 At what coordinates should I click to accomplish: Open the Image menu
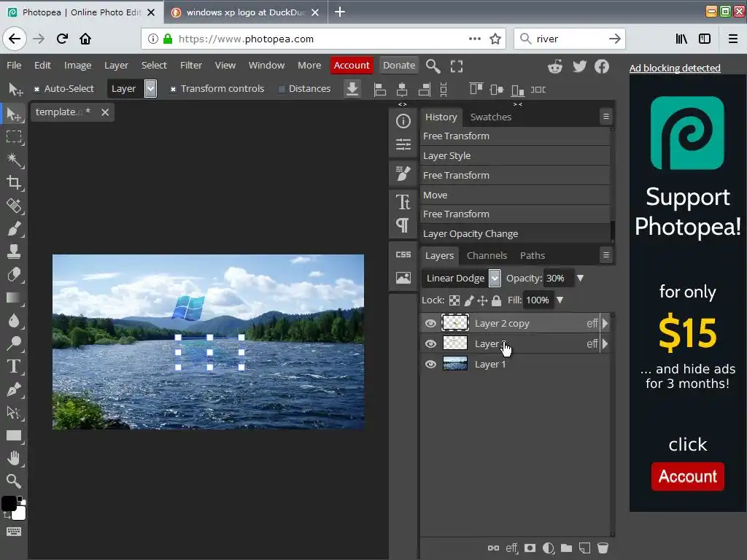[x=77, y=65]
